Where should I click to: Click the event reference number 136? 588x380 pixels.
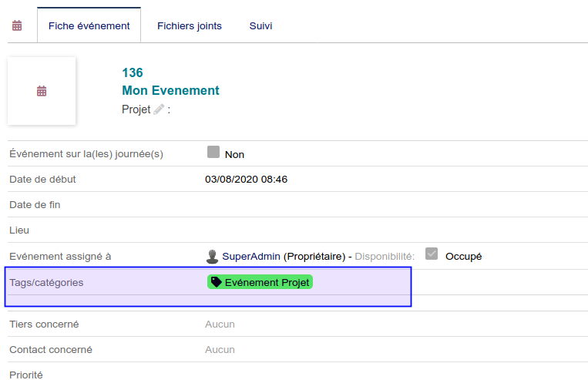click(x=133, y=72)
